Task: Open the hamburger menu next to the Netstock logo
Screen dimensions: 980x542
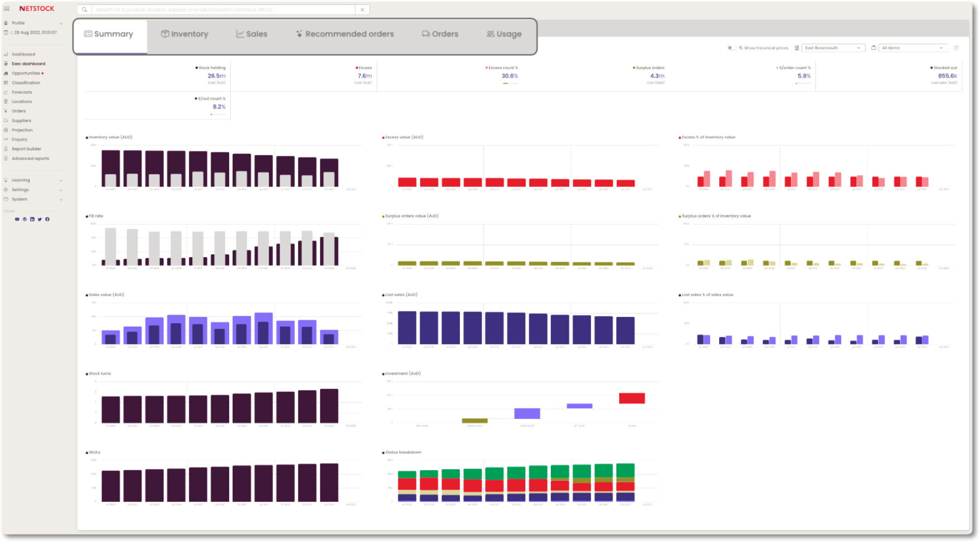Action: (7, 9)
